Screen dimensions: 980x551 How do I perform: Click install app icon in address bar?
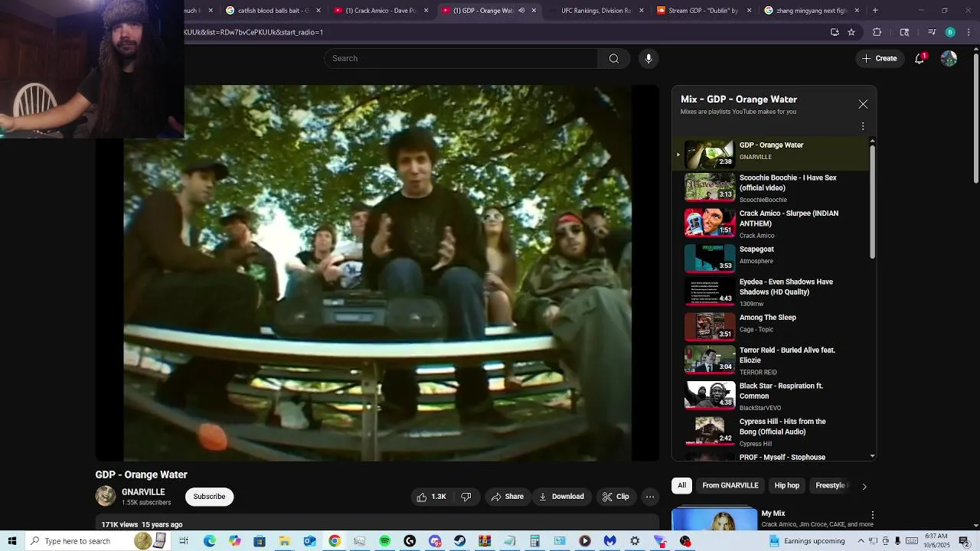point(835,32)
